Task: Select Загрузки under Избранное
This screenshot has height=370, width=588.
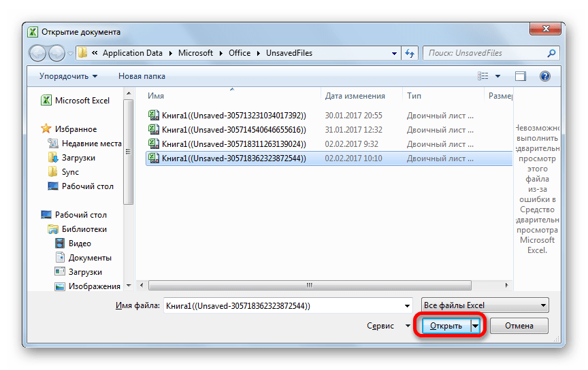Action: (x=78, y=158)
